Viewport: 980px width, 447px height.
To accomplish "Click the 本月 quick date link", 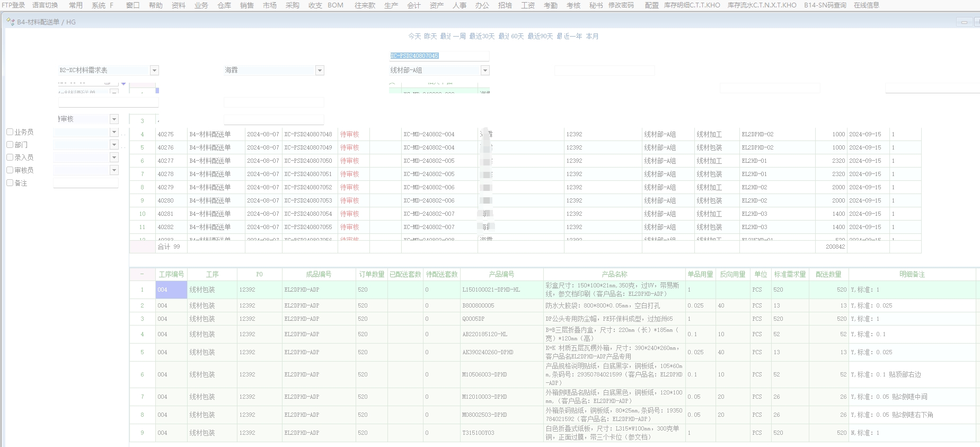I will pyautogui.click(x=592, y=36).
